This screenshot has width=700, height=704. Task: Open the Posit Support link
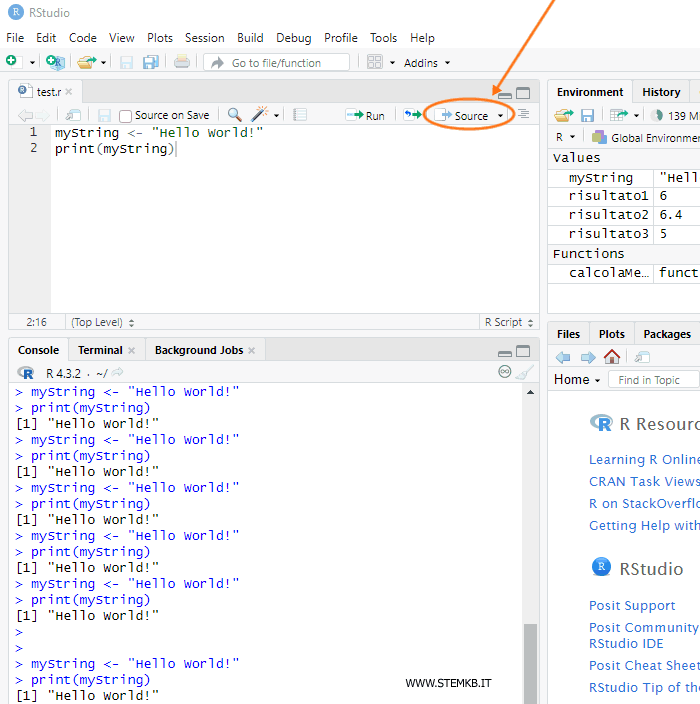coord(631,606)
